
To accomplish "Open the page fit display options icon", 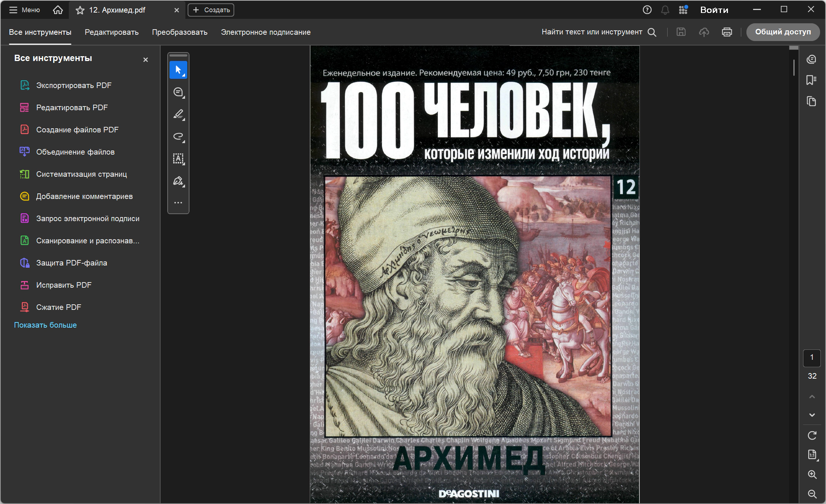I will [x=812, y=454].
